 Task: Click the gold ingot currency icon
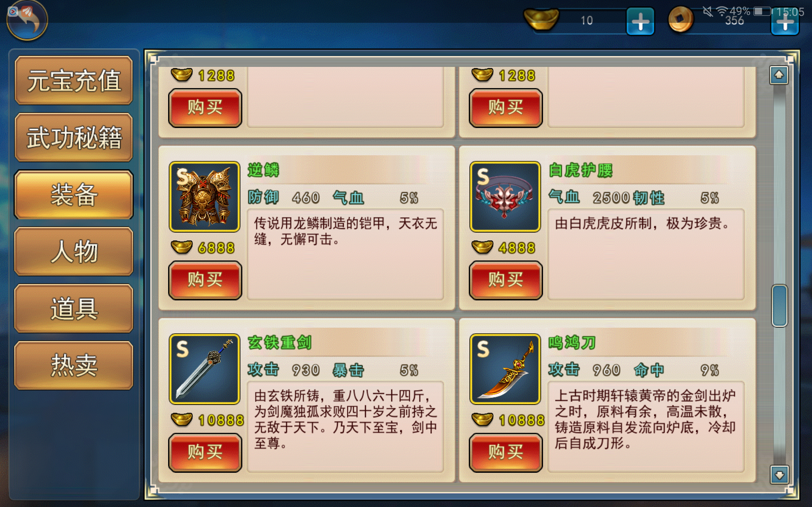(x=541, y=19)
